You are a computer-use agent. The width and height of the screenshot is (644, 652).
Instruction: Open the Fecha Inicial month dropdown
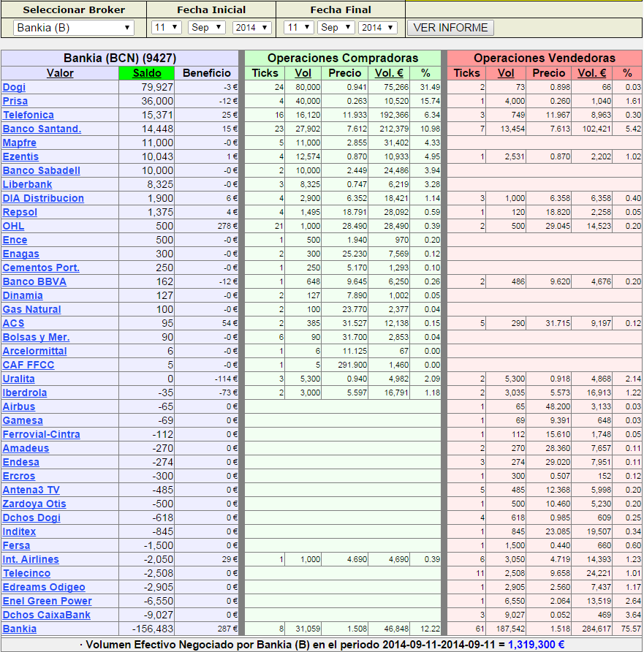pyautogui.click(x=206, y=28)
